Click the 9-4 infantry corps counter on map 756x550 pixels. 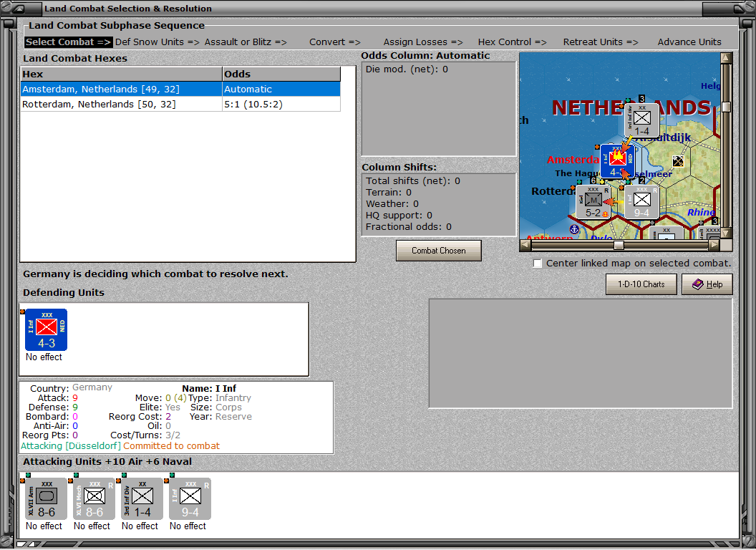coord(641,202)
